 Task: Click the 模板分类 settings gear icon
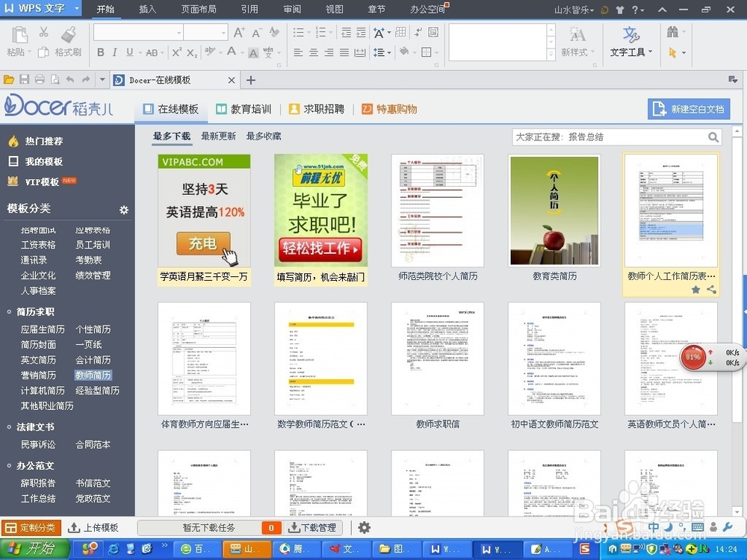click(x=124, y=210)
